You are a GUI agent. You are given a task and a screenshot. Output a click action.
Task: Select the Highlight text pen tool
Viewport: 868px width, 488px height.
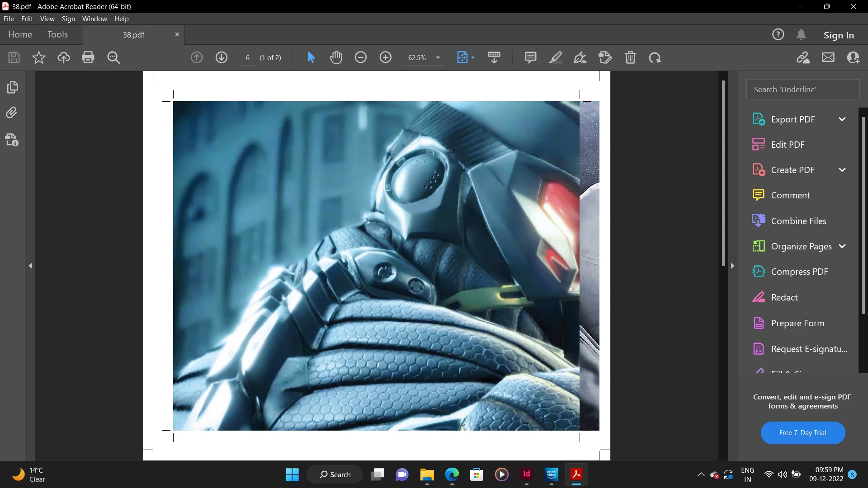[x=555, y=57]
